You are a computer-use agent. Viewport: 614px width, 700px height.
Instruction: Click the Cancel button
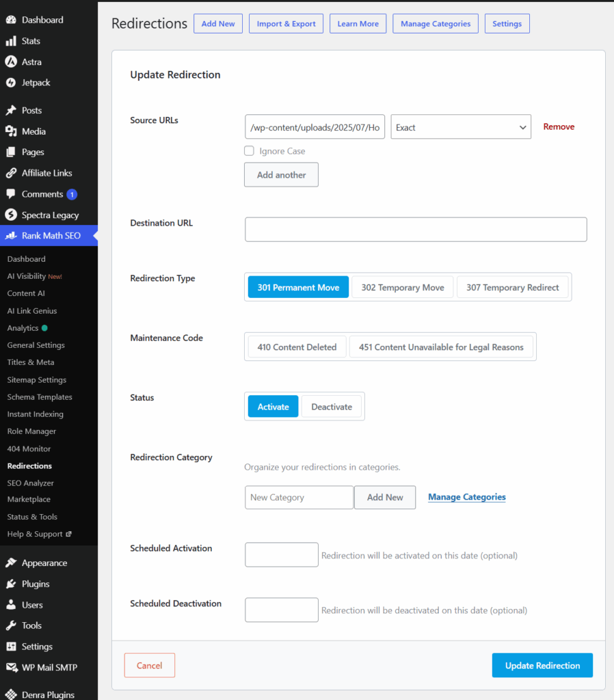click(150, 665)
